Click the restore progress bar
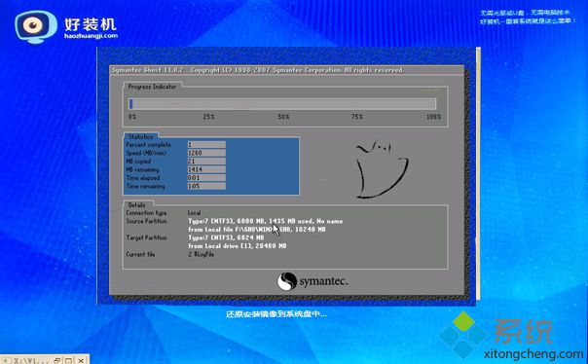588x364 pixels. [282, 104]
